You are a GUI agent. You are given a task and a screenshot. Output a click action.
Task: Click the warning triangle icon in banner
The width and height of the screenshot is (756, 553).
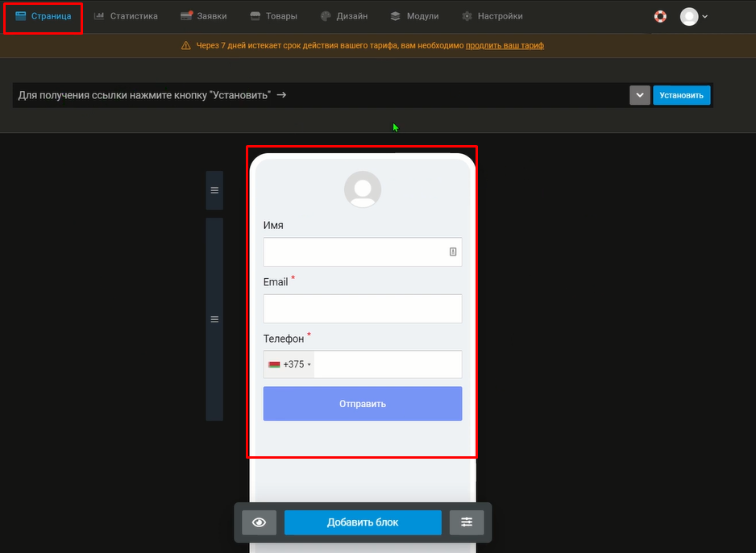[x=186, y=46]
